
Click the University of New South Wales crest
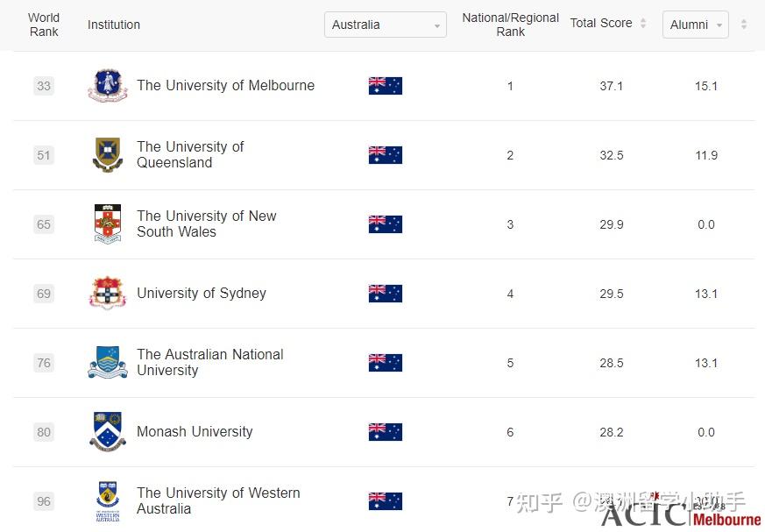pos(108,224)
